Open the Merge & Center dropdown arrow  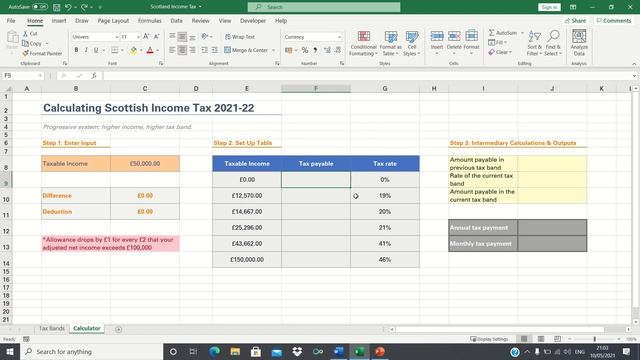click(273, 50)
